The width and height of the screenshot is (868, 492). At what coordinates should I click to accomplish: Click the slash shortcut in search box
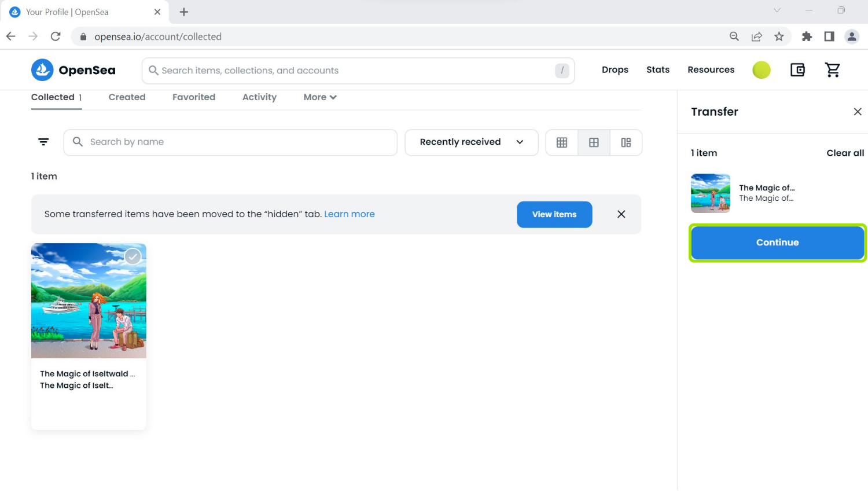(x=562, y=71)
